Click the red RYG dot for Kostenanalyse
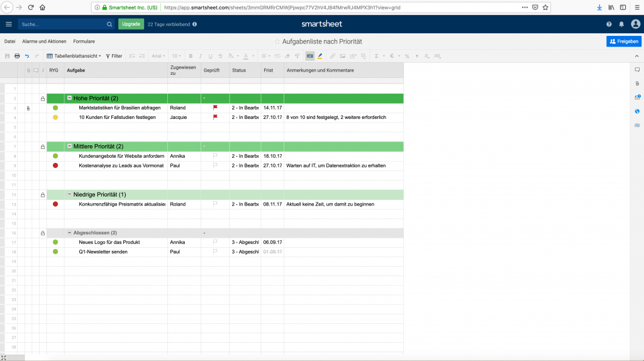The image size is (644, 361). [55, 165]
